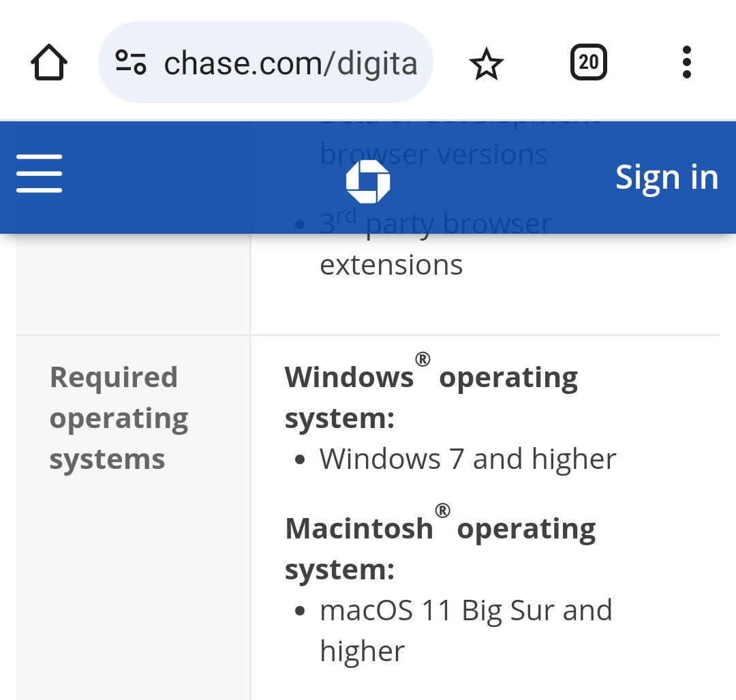
Task: Click the registered symbol after "Windows"
Action: (x=423, y=359)
